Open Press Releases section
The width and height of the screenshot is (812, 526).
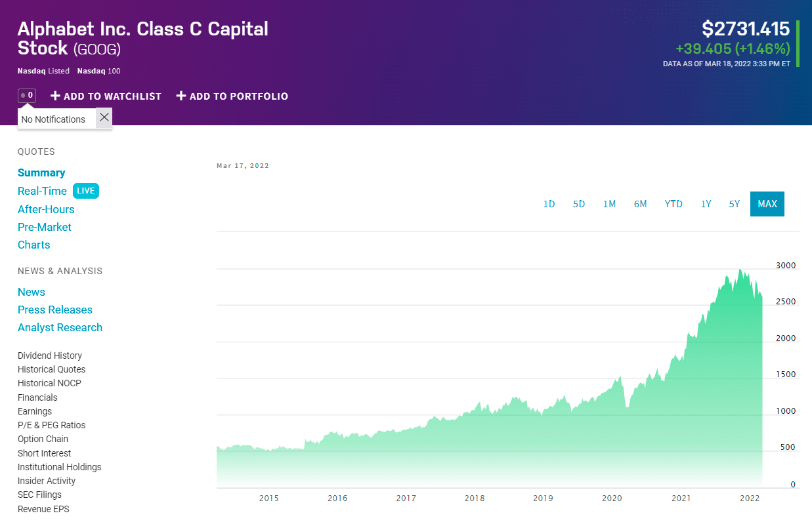pyautogui.click(x=55, y=310)
